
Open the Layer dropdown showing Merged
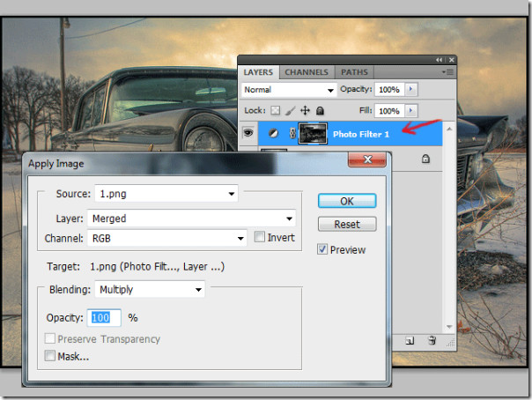191,219
